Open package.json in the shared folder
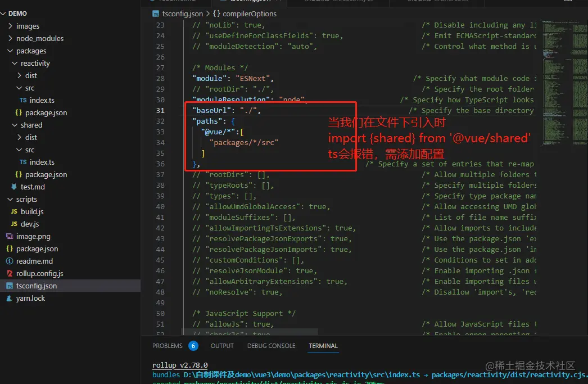 (46, 174)
